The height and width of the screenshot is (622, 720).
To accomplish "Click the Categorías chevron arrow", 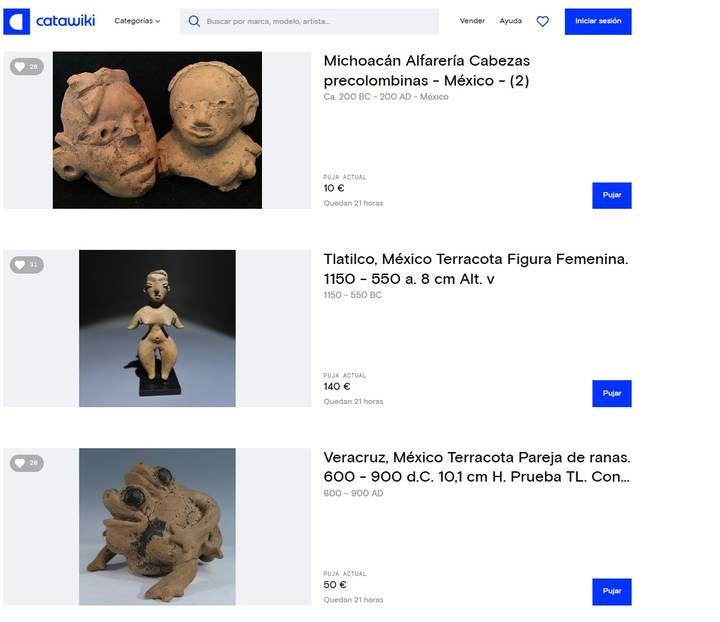I will 158,22.
